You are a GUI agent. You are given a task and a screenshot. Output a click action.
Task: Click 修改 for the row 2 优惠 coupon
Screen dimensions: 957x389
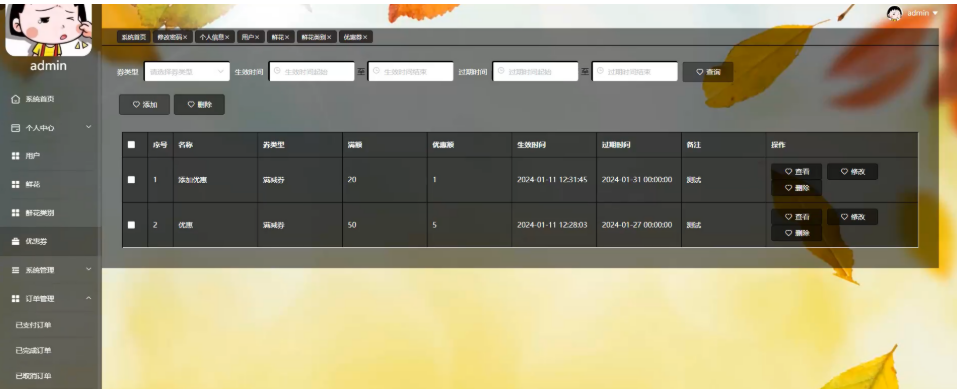pos(853,217)
